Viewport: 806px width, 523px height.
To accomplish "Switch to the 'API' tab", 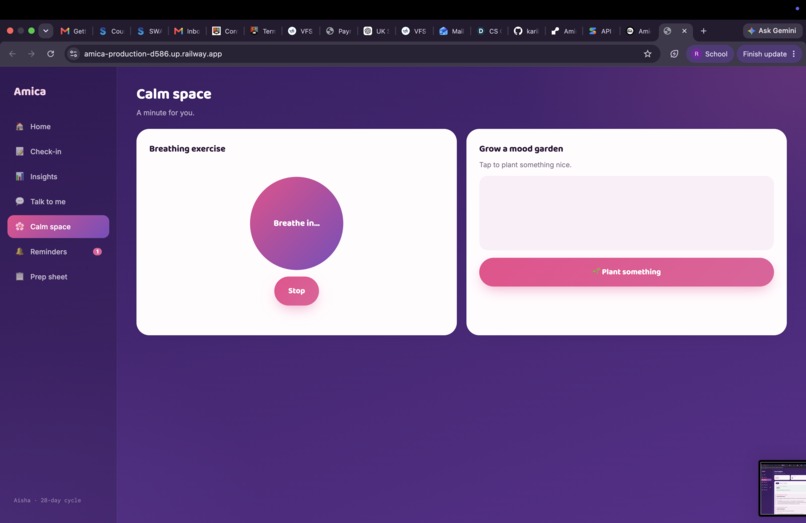I will (601, 31).
